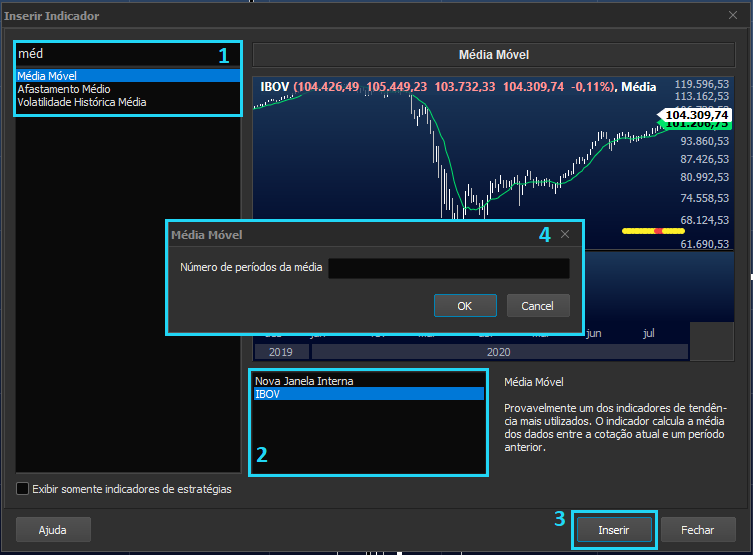
Task: Click the yellow-red indicator bar on chart
Action: coord(653,231)
